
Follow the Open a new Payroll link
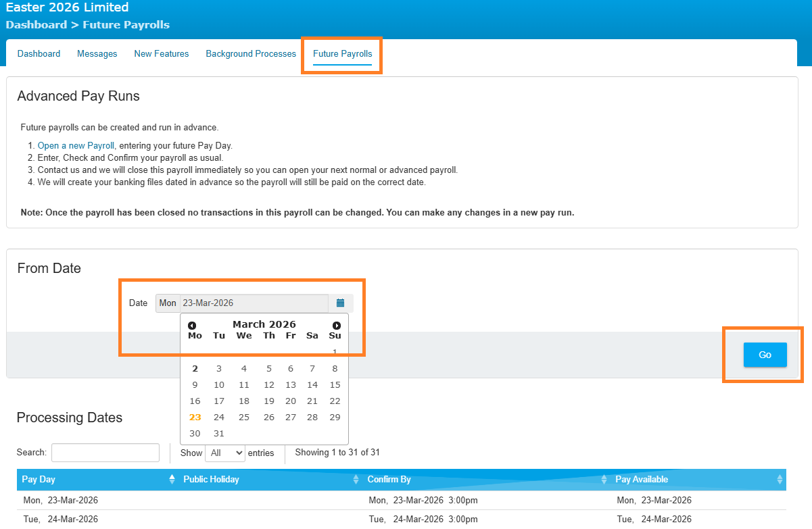tap(76, 145)
